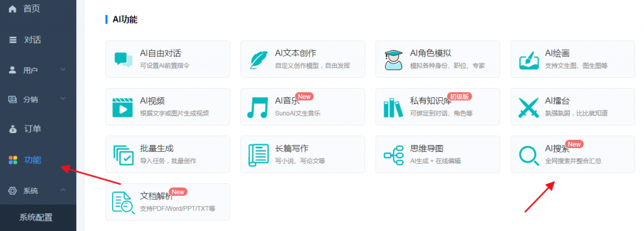The height and width of the screenshot is (231, 644).
Task: Click the 批量生成 stacked checkbox icon
Action: [x=123, y=155]
